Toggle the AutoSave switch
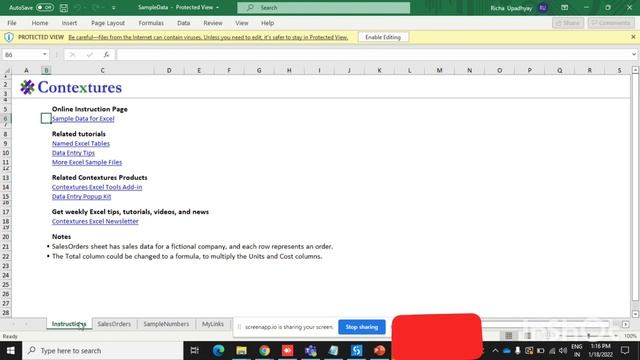The height and width of the screenshot is (360, 640). [44, 7]
